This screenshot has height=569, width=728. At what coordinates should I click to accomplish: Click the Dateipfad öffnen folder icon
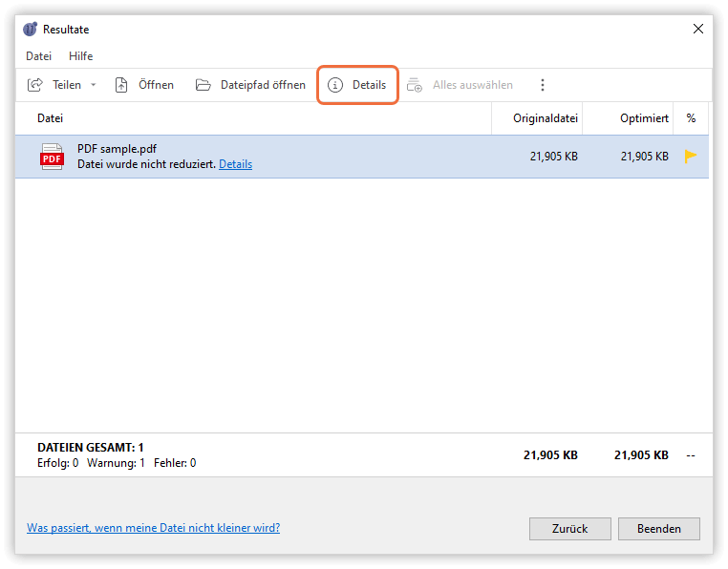pos(203,85)
